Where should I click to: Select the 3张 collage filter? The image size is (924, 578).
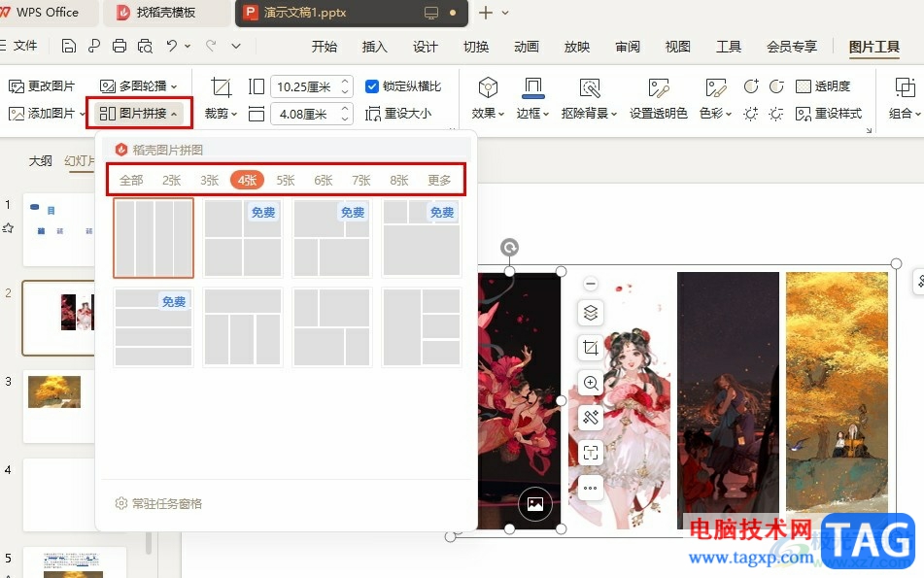click(209, 180)
